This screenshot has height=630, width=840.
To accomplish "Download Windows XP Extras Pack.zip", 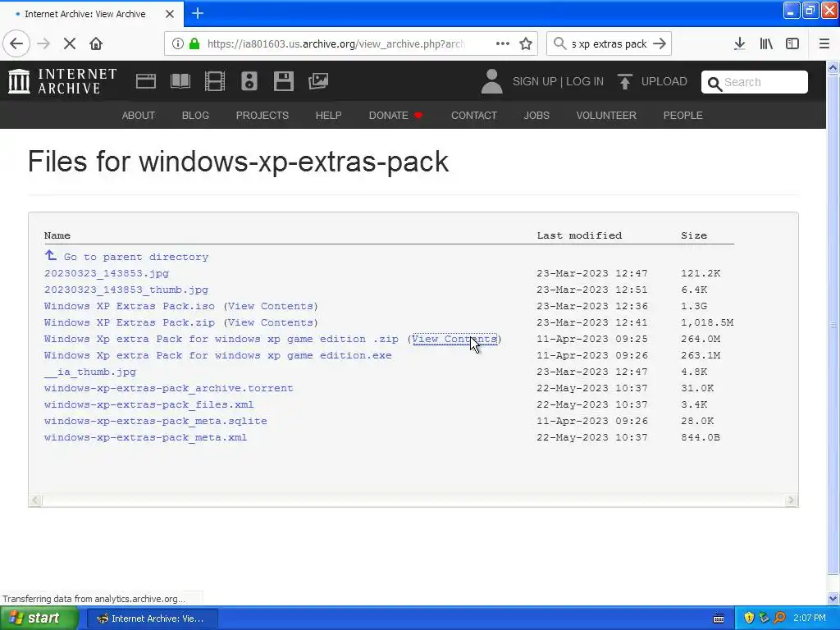I will point(129,322).
